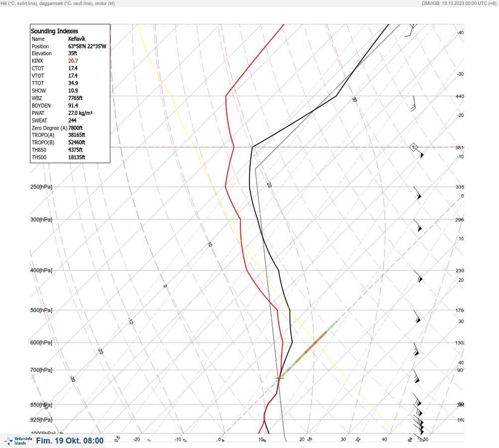Click the TTOT value 34.9
This screenshot has height=448, width=499.
73,83
